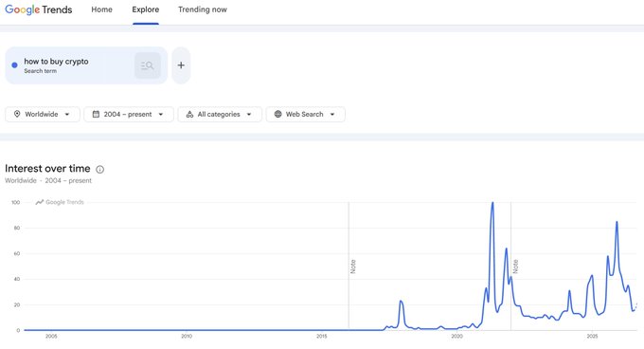Click the date range dropdown arrow
This screenshot has width=644, height=349.
pyautogui.click(x=161, y=114)
